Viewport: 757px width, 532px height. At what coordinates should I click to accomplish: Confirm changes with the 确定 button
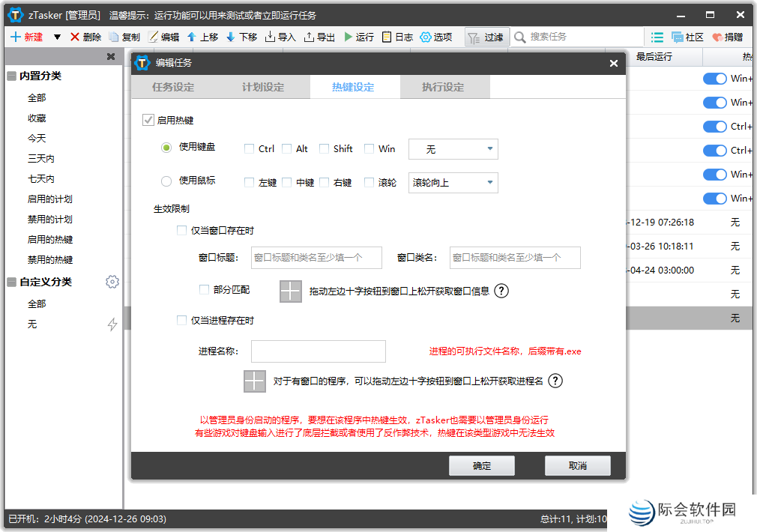click(481, 465)
